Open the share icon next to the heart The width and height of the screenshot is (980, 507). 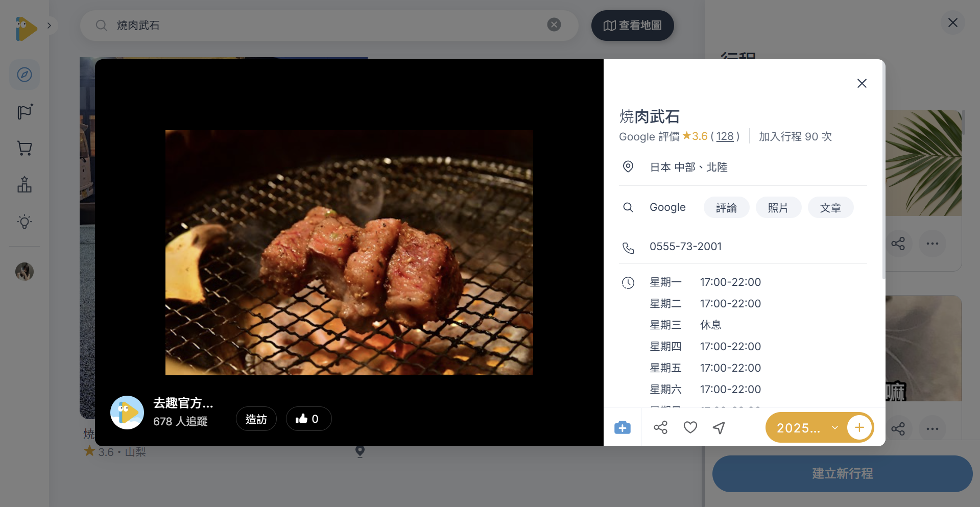point(660,427)
